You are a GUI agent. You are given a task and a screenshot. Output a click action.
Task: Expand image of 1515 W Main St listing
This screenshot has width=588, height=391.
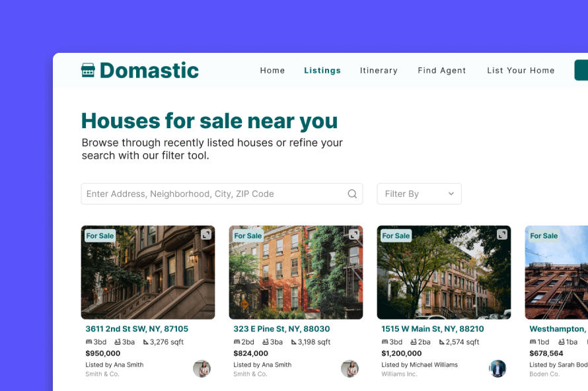(x=501, y=234)
